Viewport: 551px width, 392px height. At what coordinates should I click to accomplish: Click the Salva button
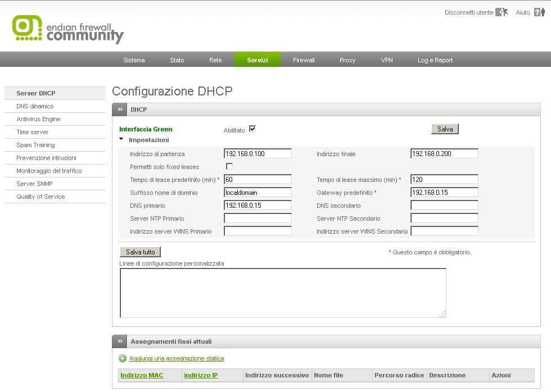point(444,129)
